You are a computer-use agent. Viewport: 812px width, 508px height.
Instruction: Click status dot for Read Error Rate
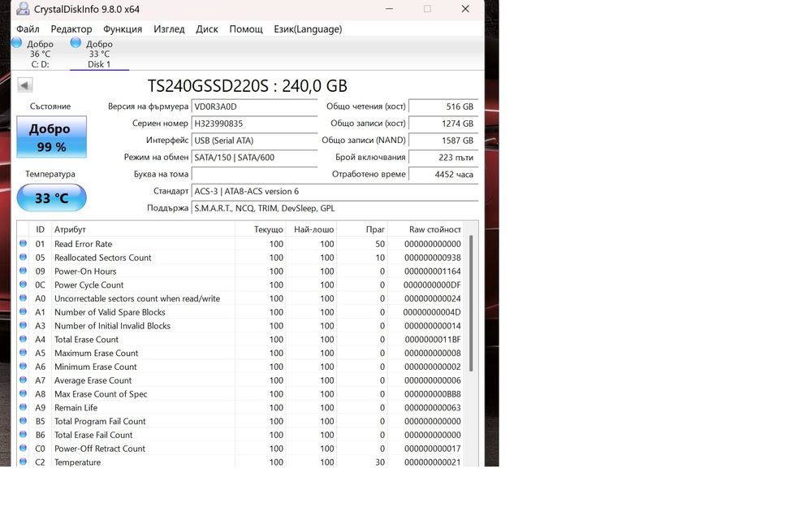(24, 243)
